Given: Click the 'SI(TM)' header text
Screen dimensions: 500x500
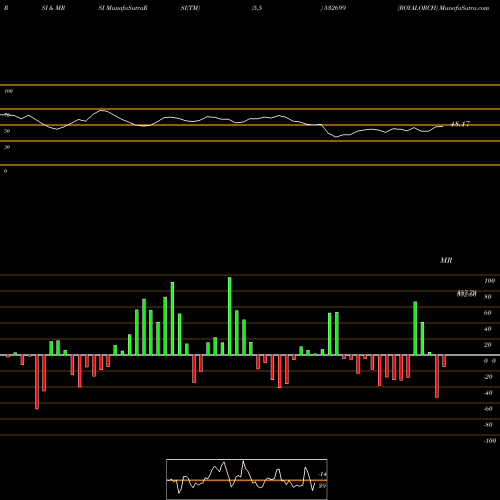Looking at the screenshot, I should 190,8.
